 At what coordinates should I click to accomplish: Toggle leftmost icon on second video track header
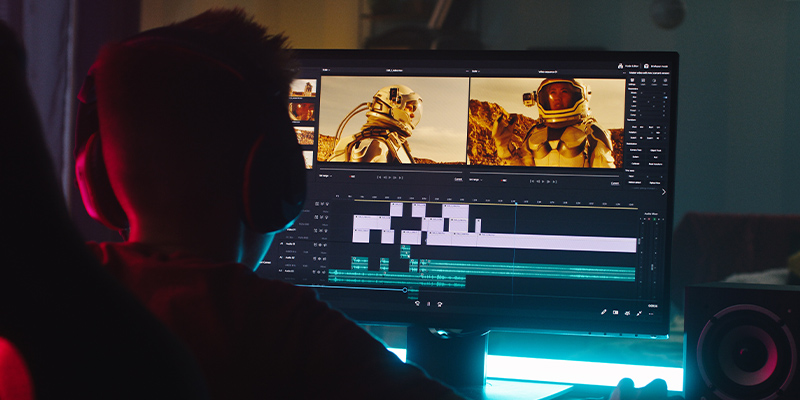click(x=316, y=217)
